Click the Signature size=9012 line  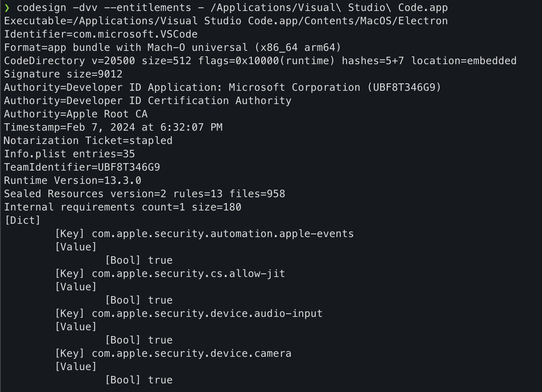pos(63,74)
